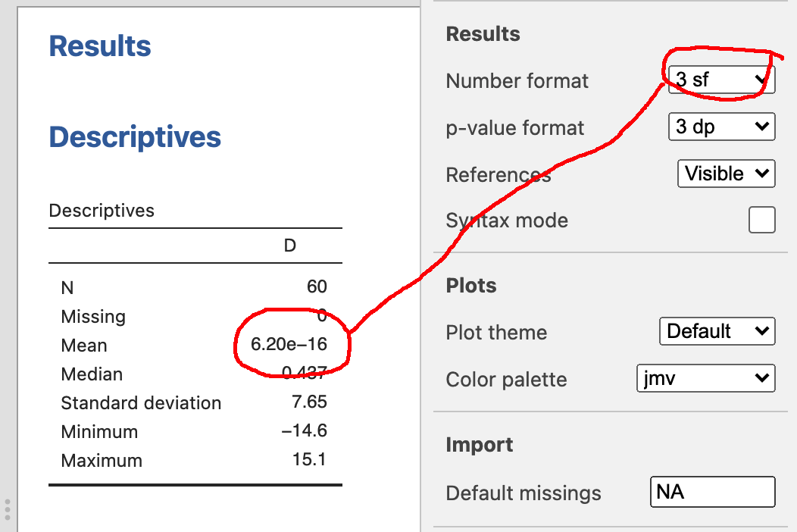This screenshot has width=797, height=532.
Task: Choose the Color palette dropdown
Action: 705,378
